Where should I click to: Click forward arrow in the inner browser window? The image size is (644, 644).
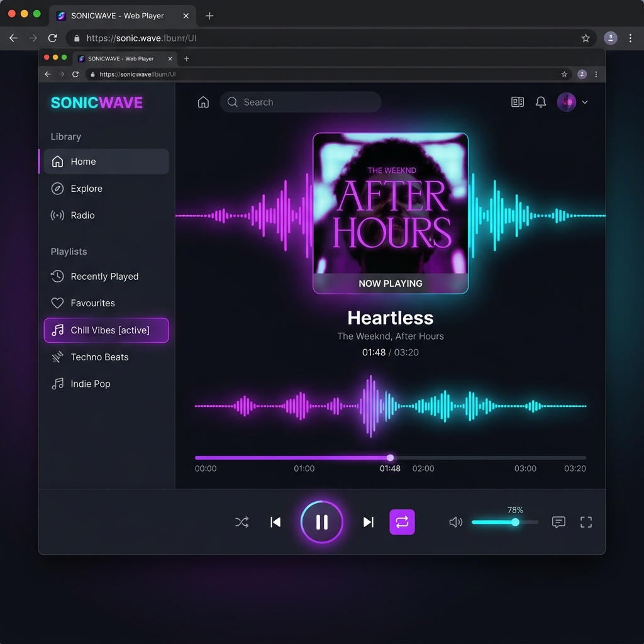click(x=61, y=74)
